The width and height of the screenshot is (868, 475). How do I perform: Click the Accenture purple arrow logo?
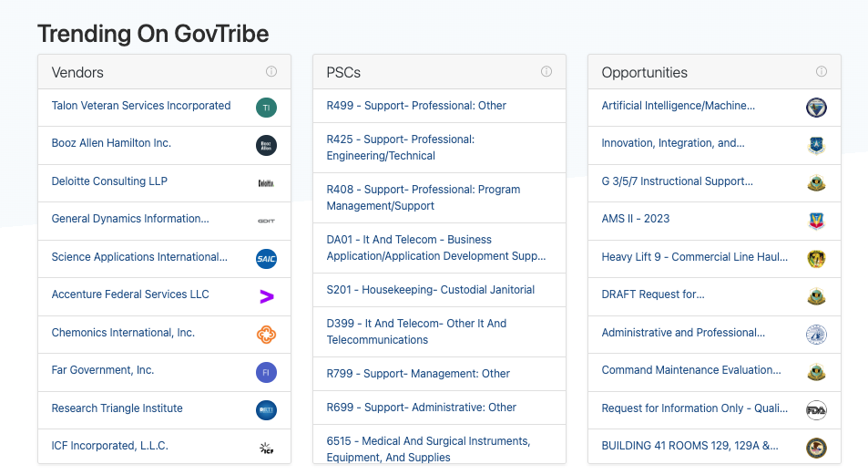(266, 296)
